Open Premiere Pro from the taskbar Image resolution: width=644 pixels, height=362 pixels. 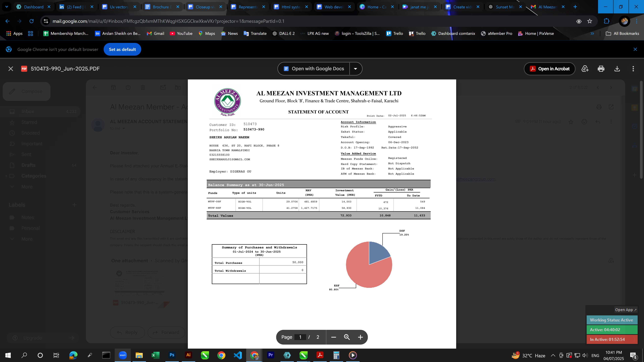(271, 355)
